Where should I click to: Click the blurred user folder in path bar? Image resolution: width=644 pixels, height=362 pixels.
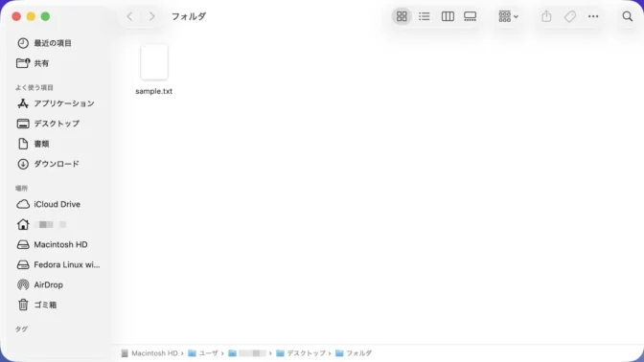[247, 353]
